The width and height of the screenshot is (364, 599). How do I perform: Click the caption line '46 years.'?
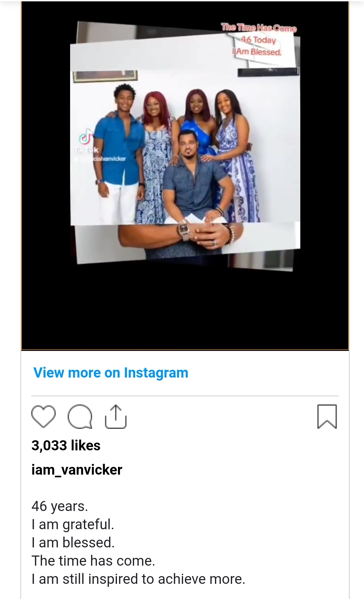pyautogui.click(x=60, y=506)
